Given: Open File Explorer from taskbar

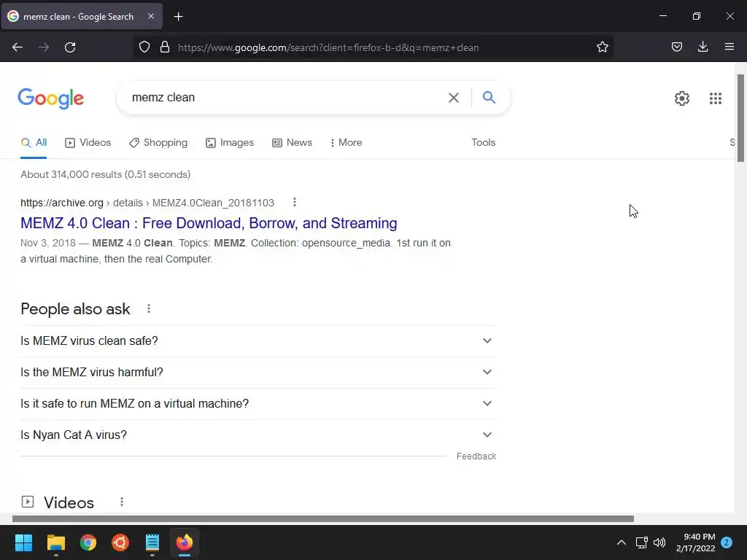Looking at the screenshot, I should pos(55,542).
